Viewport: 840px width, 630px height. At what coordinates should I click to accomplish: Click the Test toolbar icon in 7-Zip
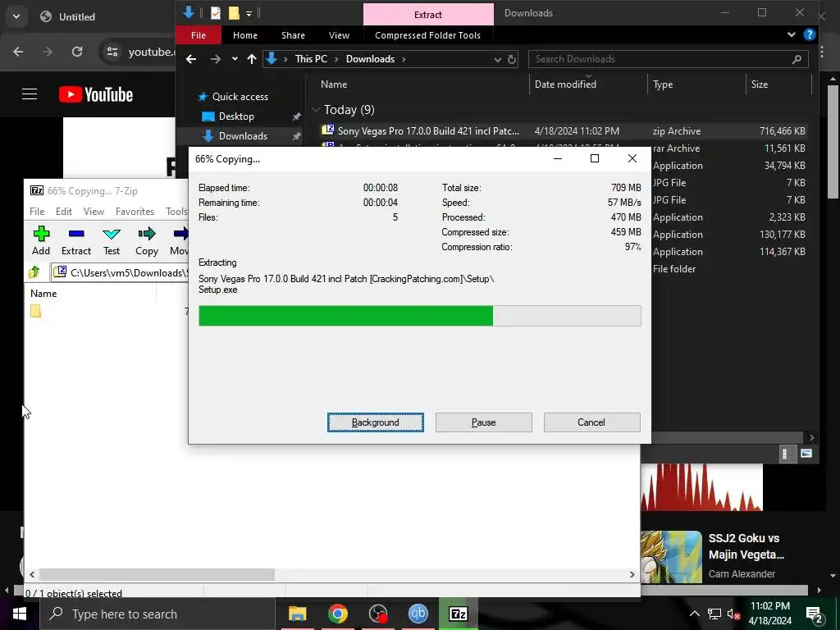coord(112,240)
